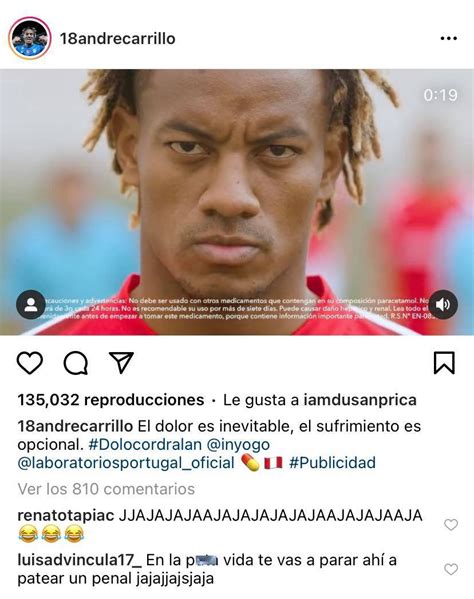Open 18andrecarrillo username in post header
Image resolution: width=474 pixels, height=599 pixels.
tap(118, 39)
